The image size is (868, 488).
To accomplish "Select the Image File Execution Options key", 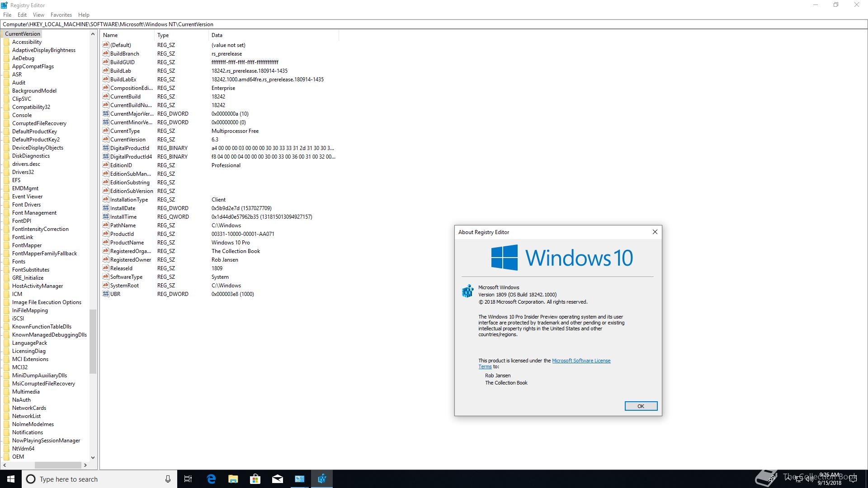I will coord(47,302).
